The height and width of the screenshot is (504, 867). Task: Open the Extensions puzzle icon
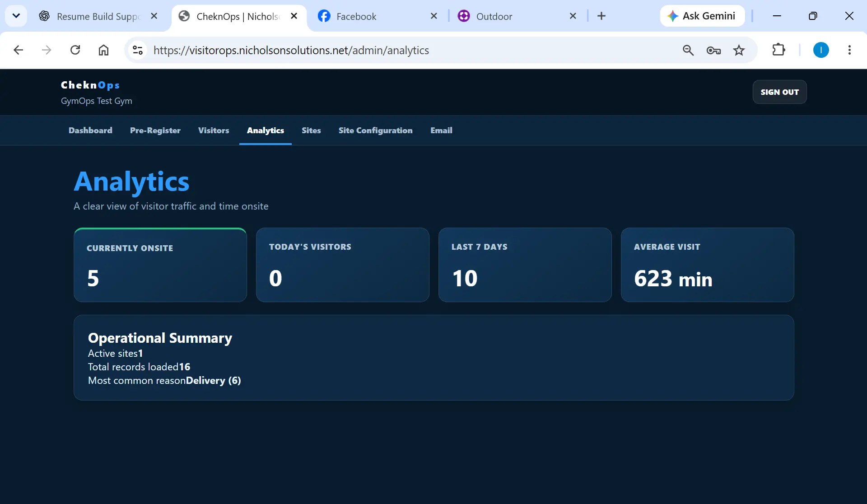[x=778, y=50]
